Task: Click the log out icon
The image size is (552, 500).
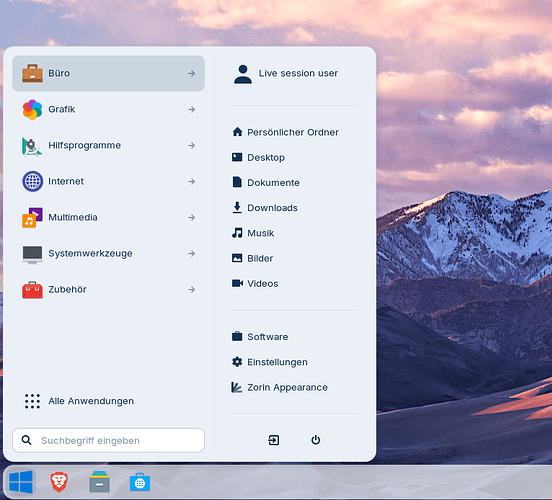Action: coord(274,440)
